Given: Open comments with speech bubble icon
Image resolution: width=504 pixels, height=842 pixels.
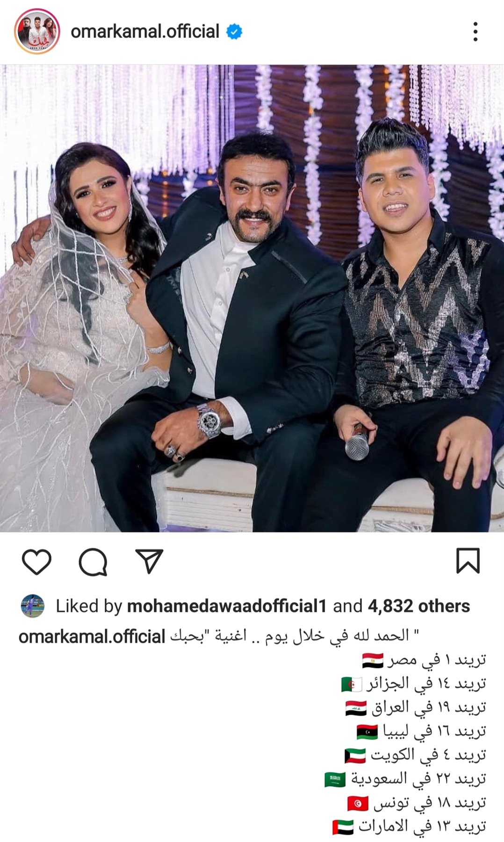Looking at the screenshot, I should click(93, 562).
